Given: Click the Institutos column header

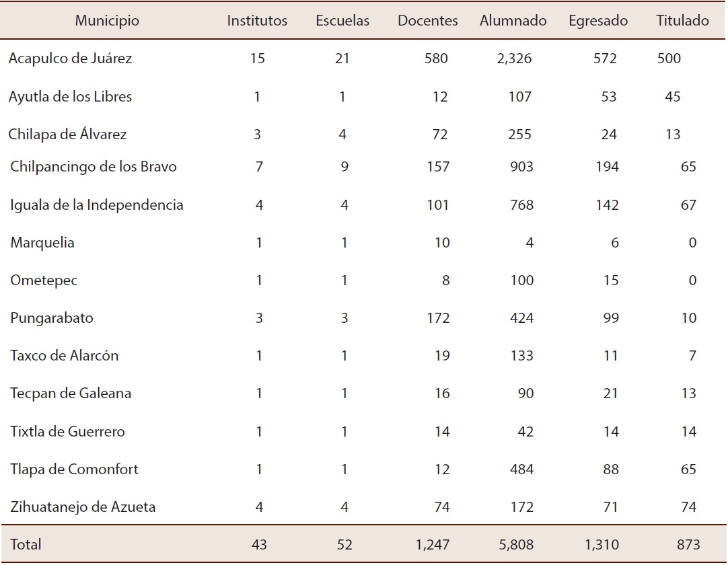Looking at the screenshot, I should pos(258,21).
